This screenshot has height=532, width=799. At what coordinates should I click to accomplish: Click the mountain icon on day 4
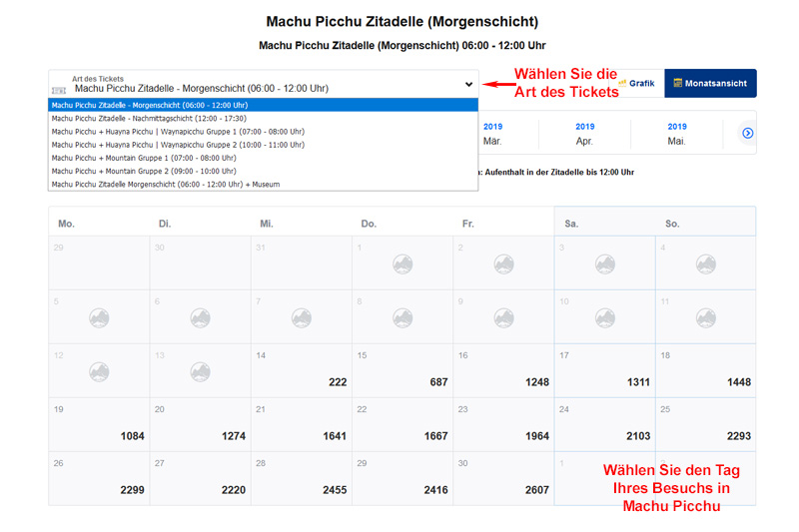[706, 265]
